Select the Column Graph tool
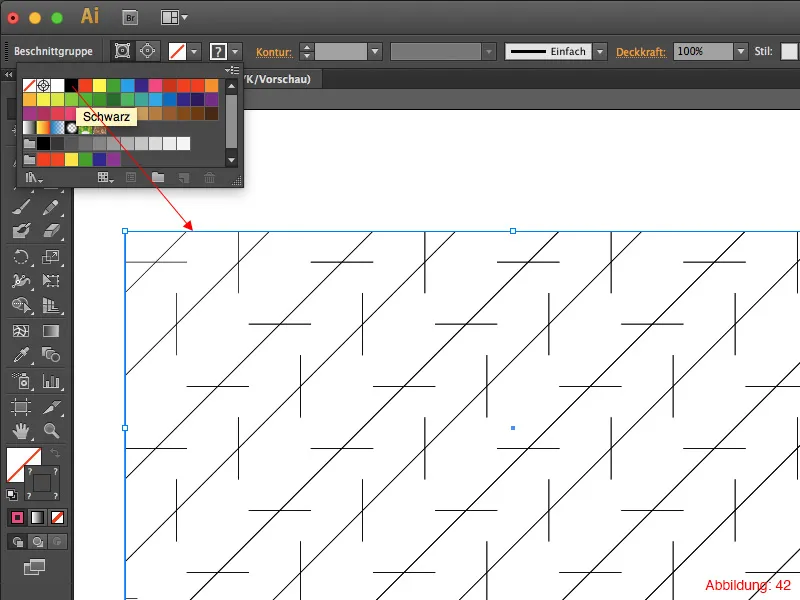 51,381
